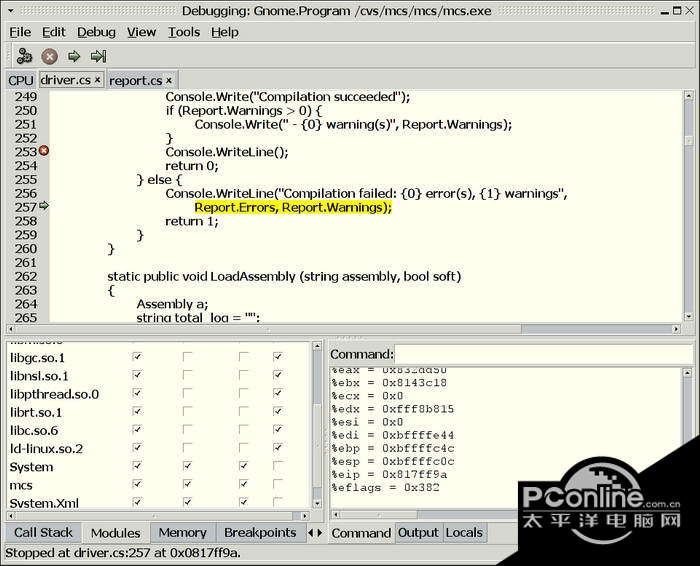
Task: Click the Step Over arrow-with-bar icon
Action: point(98,56)
